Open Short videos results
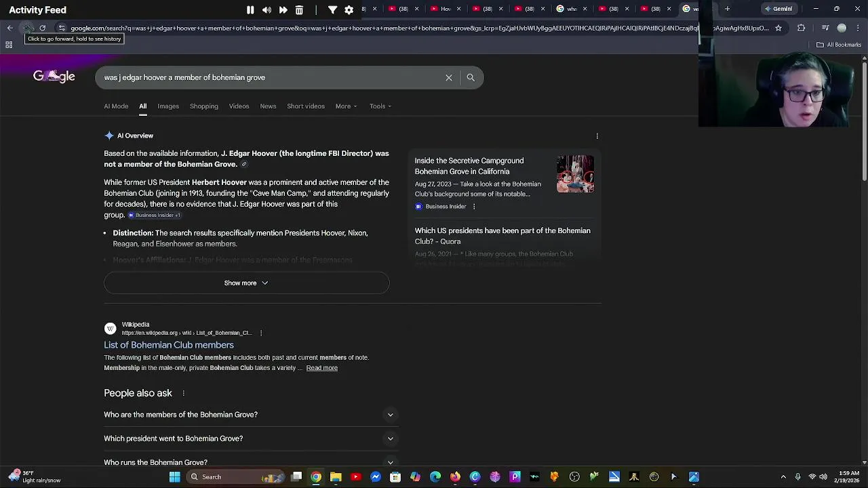 pyautogui.click(x=306, y=106)
